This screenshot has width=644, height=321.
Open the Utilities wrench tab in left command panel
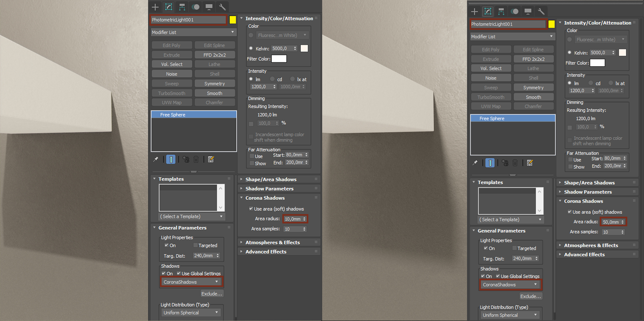pyautogui.click(x=222, y=7)
